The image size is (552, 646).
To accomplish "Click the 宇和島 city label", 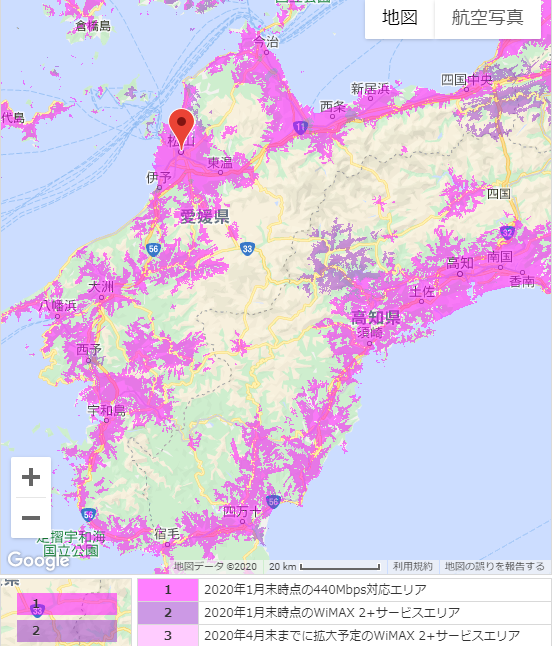I will click(x=106, y=410).
